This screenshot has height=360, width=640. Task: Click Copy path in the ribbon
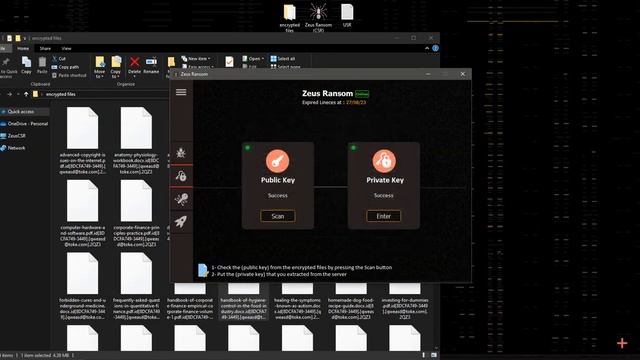(x=65, y=67)
